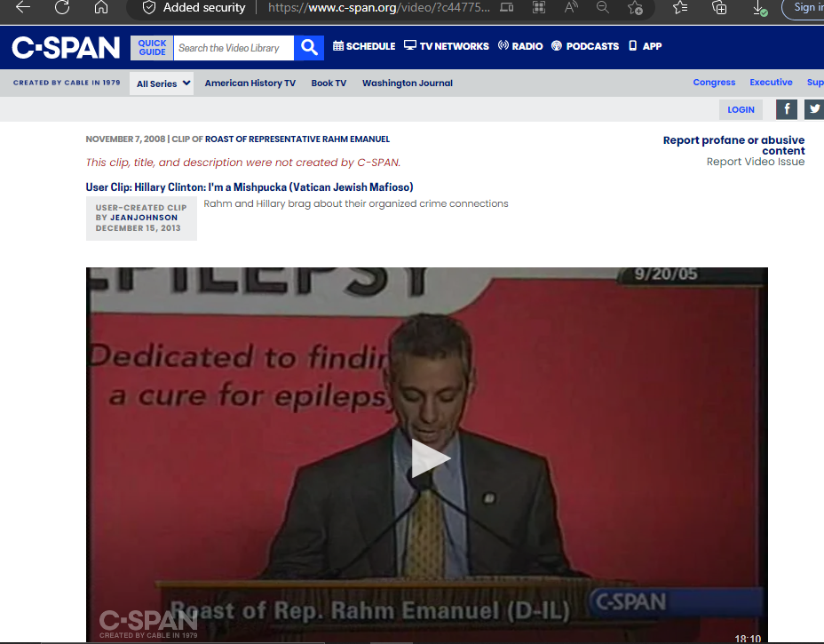Reload the page with the refresh icon
The width and height of the screenshot is (824, 644).
(x=62, y=7)
